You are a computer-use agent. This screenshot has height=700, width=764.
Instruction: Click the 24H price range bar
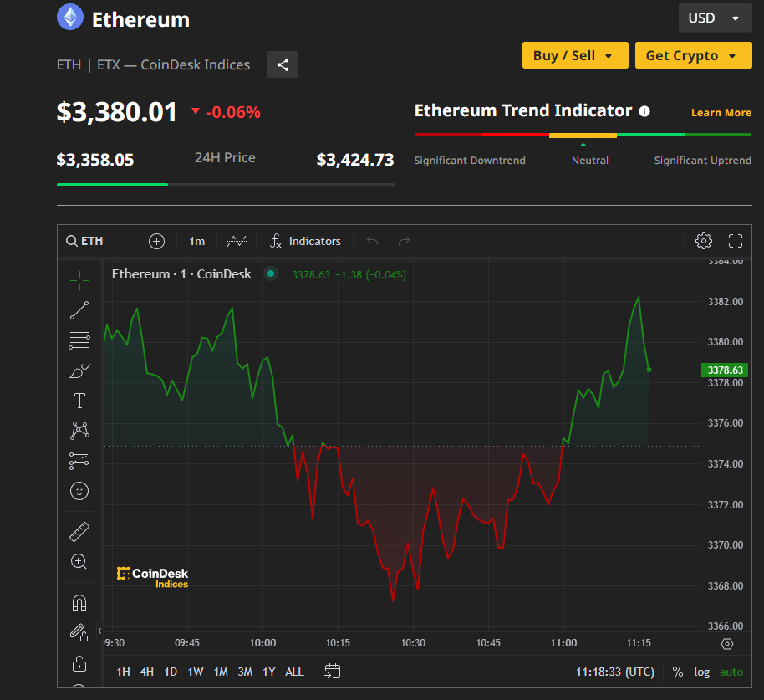(226, 185)
